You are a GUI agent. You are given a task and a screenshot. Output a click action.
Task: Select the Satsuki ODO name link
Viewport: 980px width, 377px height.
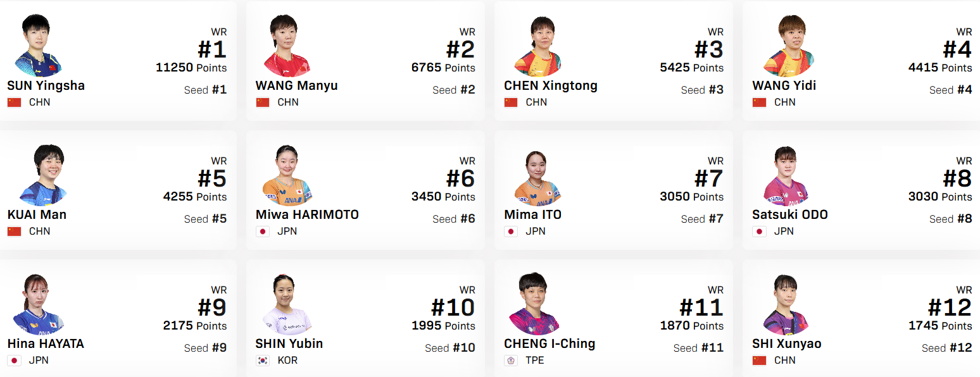[x=790, y=214]
